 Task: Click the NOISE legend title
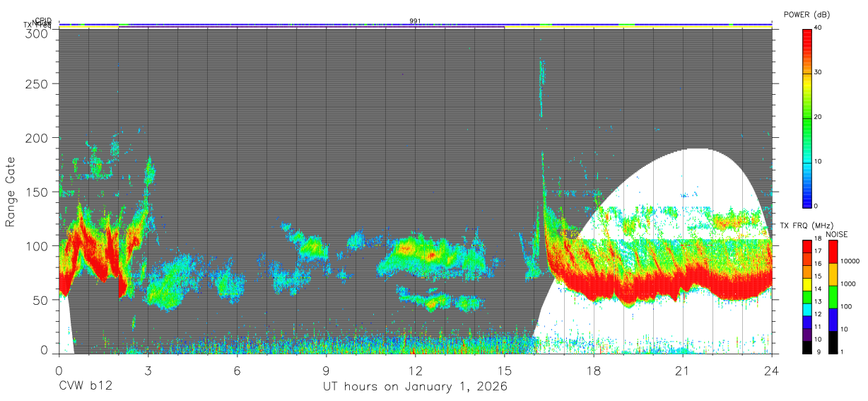click(x=836, y=234)
